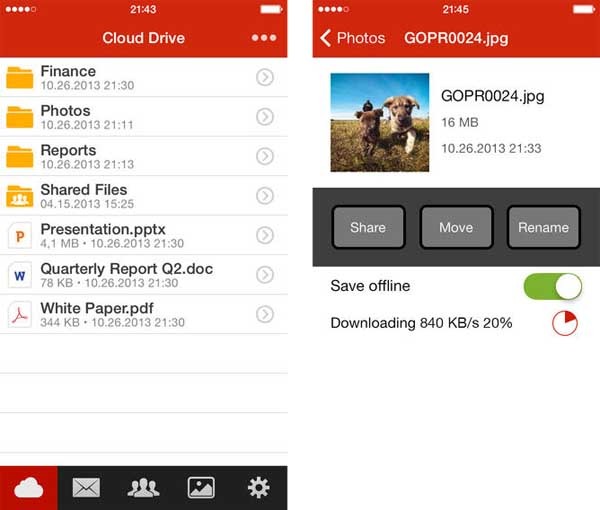Open the cloud drive tab icon
This screenshot has height=510, width=600.
click(29, 488)
